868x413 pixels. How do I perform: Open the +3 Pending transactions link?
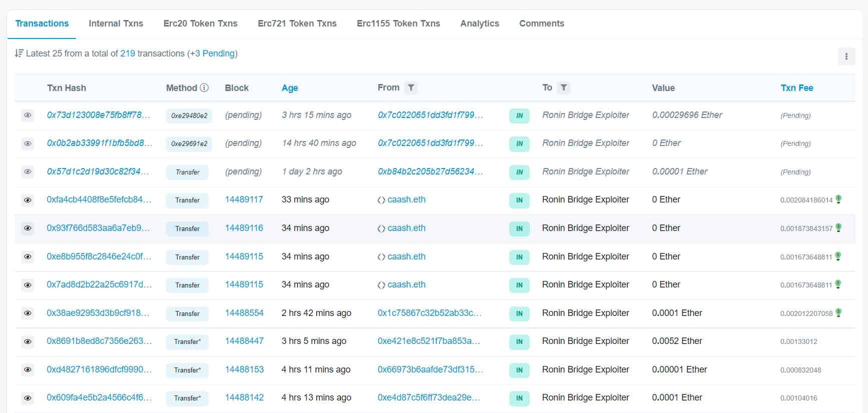coord(215,53)
